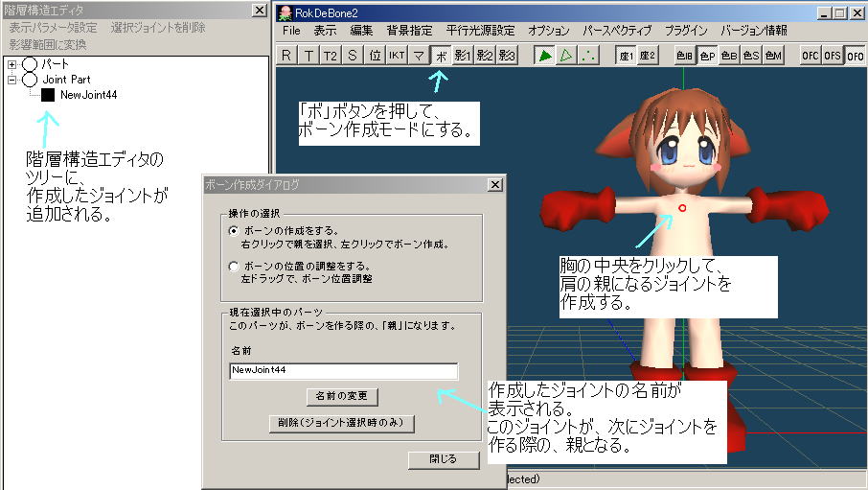Click the green filled play triangle
Viewport: 868px width, 490px height.
[x=545, y=56]
